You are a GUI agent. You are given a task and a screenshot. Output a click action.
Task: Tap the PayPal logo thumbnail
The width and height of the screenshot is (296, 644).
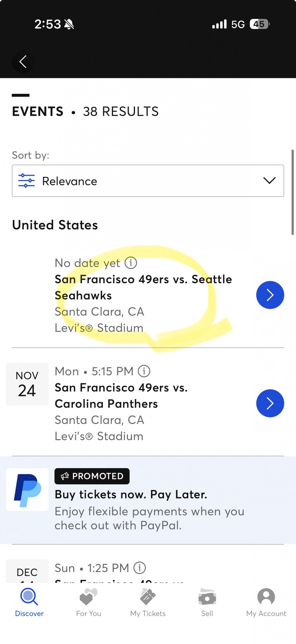(27, 490)
